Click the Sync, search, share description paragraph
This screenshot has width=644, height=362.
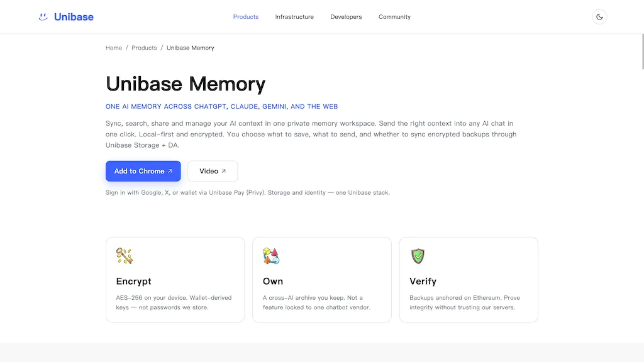311,134
